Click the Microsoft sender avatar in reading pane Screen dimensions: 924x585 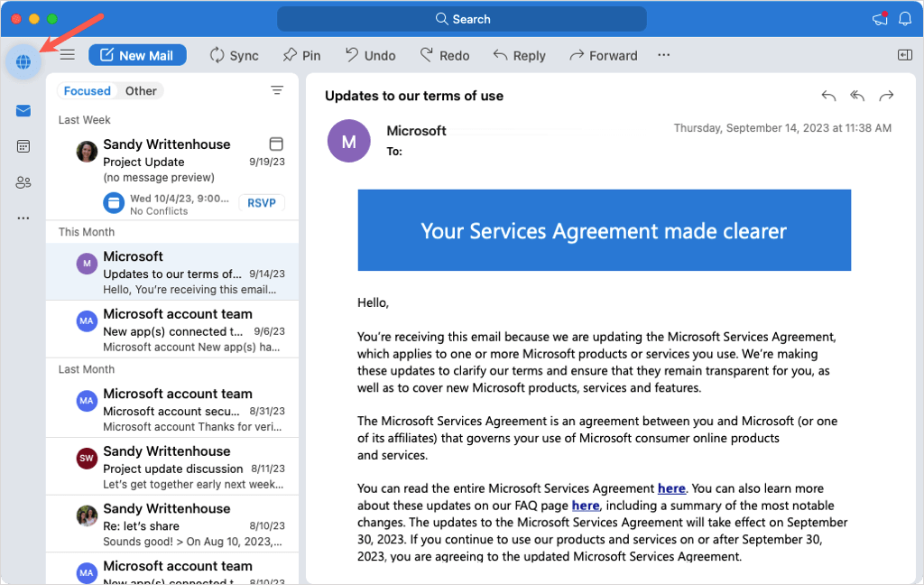349,141
